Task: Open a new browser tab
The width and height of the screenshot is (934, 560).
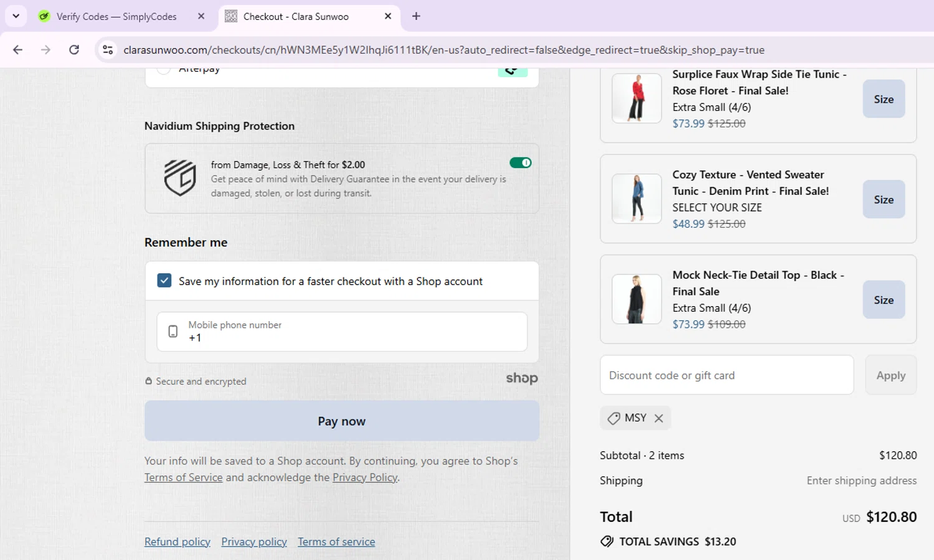Action: click(417, 17)
